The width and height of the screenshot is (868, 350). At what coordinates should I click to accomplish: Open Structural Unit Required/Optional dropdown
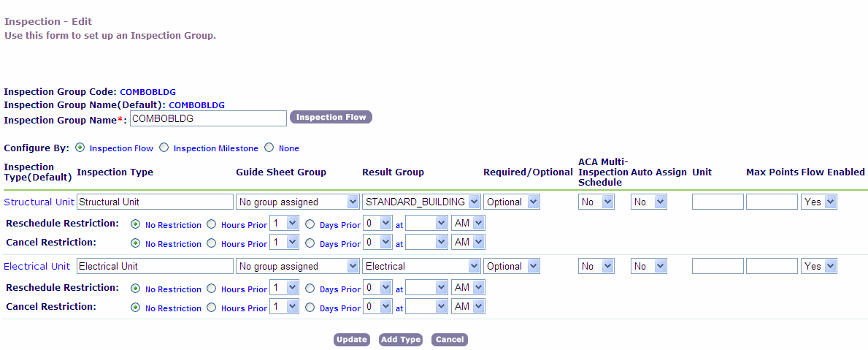point(511,202)
